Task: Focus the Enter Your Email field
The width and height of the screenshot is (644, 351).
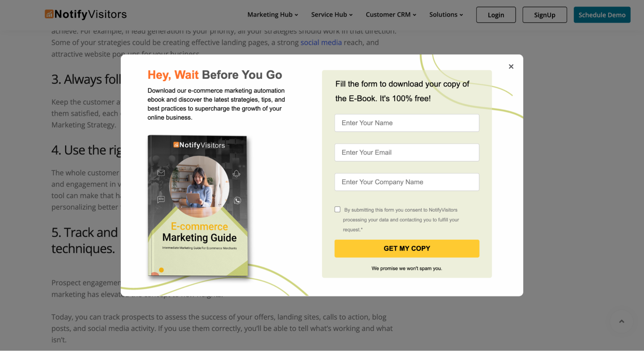Action: point(407,153)
